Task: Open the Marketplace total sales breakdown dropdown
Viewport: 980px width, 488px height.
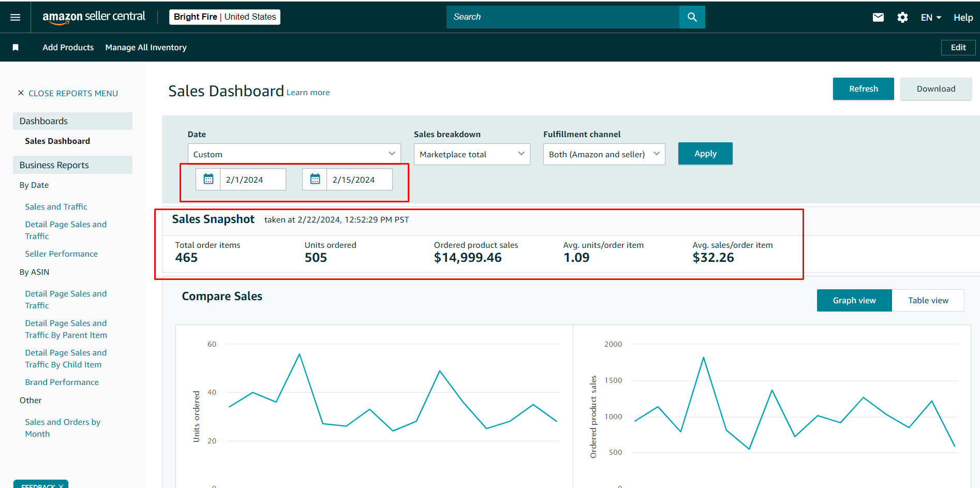Action: click(472, 154)
